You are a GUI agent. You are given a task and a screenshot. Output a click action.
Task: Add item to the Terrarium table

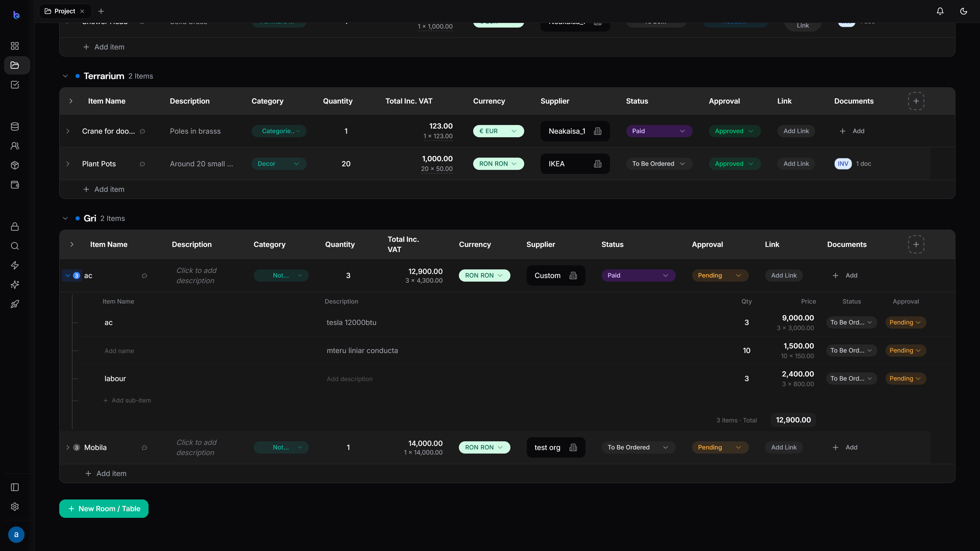point(104,189)
